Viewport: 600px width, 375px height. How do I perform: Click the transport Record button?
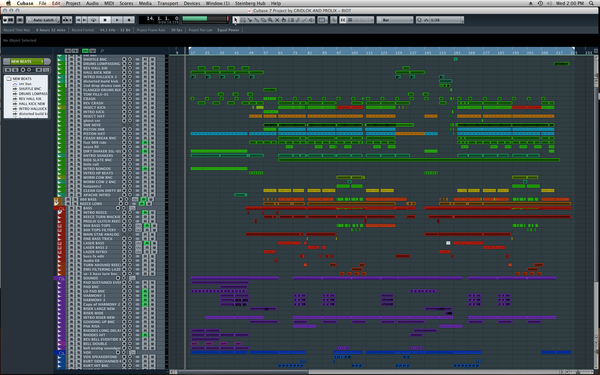(x=129, y=20)
